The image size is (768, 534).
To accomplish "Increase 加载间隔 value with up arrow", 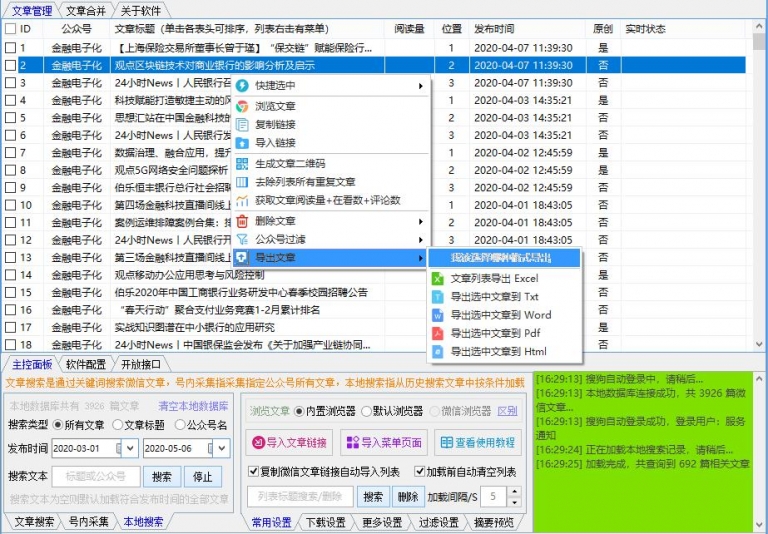I will pyautogui.click(x=514, y=492).
